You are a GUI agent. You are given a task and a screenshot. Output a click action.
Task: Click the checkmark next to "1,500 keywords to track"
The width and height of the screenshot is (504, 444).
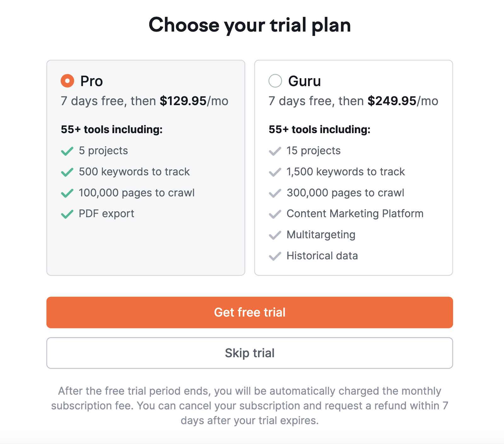coord(275,172)
